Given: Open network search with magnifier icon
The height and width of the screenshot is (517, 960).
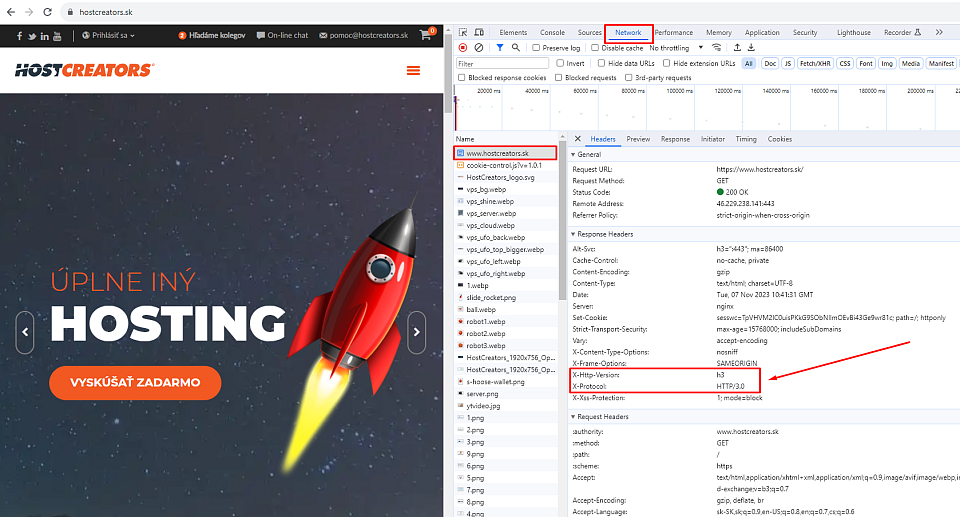Looking at the screenshot, I should (516, 47).
